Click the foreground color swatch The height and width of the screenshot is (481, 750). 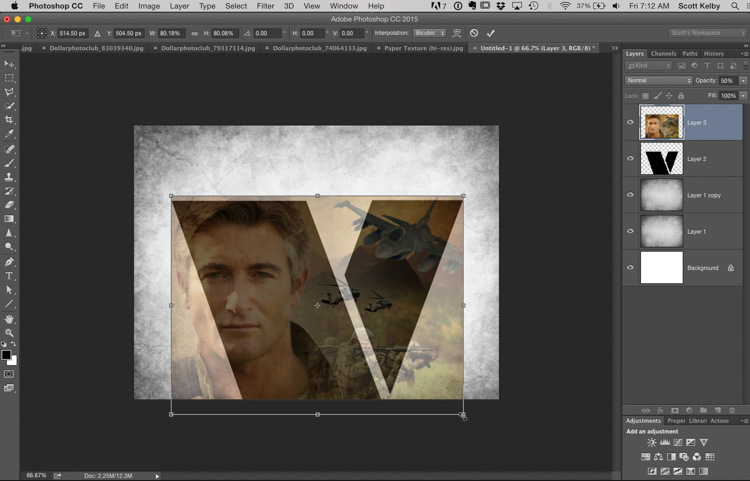click(x=6, y=355)
